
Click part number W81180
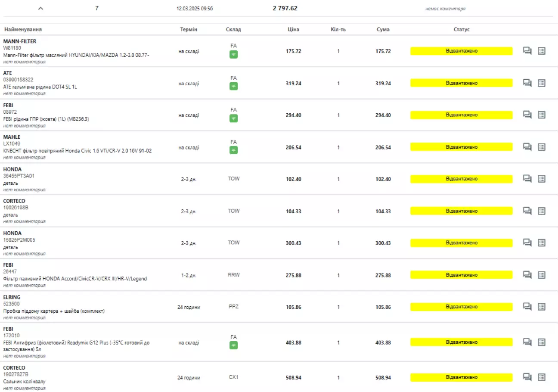click(x=12, y=48)
